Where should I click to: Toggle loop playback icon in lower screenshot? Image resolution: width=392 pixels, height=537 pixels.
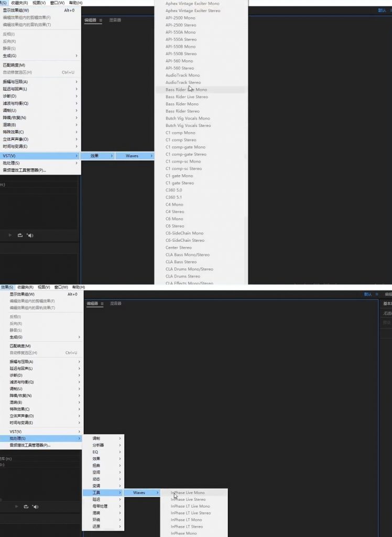[26, 506]
